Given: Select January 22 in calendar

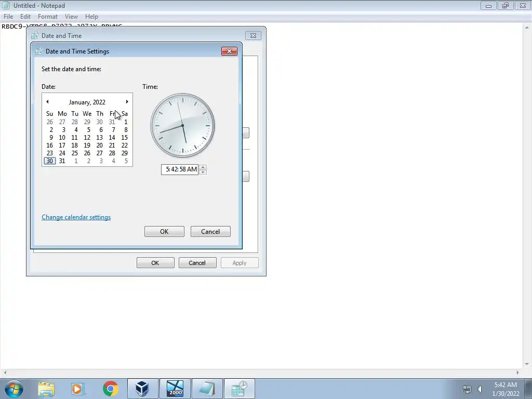Looking at the screenshot, I should pyautogui.click(x=125, y=145).
